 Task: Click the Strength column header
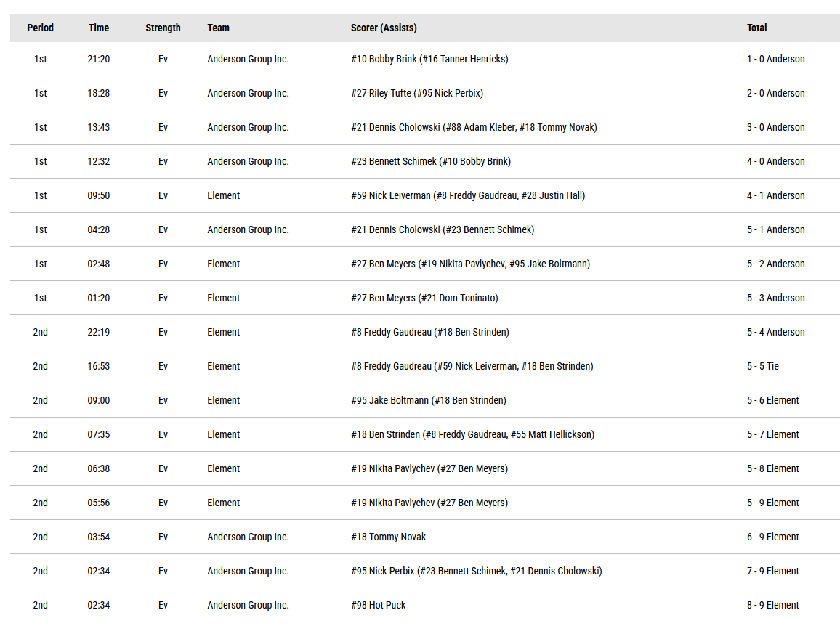click(163, 28)
